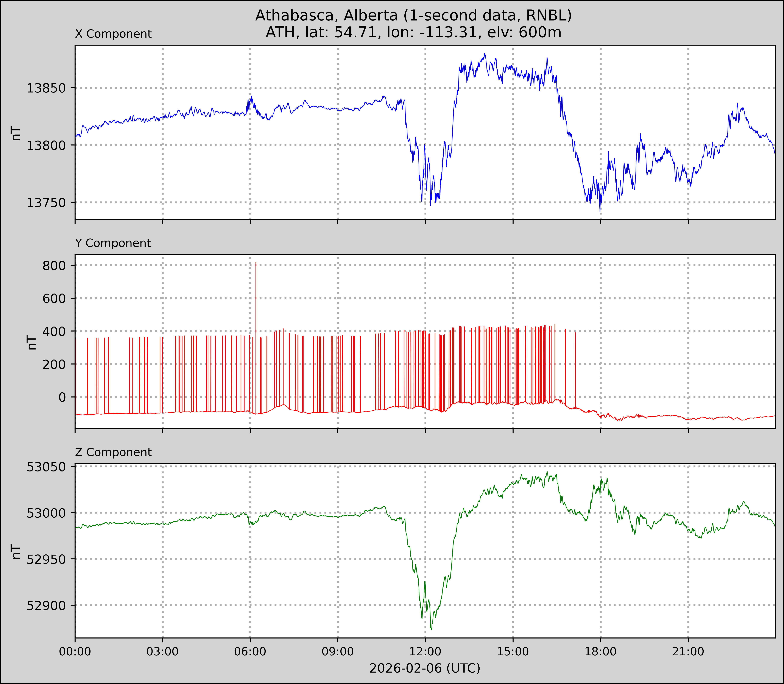Click the '12:00' time axis label
784x684 pixels.
click(x=425, y=651)
